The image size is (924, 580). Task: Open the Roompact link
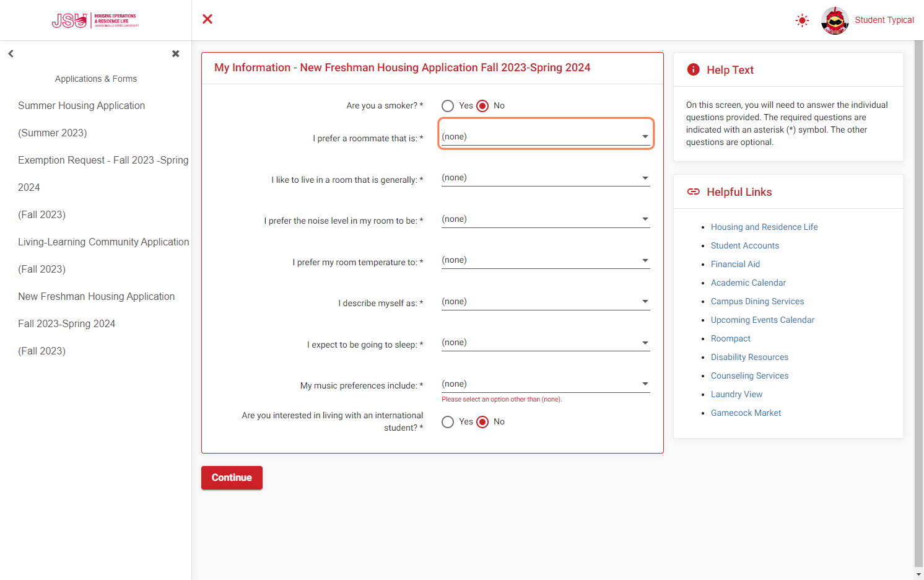731,338
